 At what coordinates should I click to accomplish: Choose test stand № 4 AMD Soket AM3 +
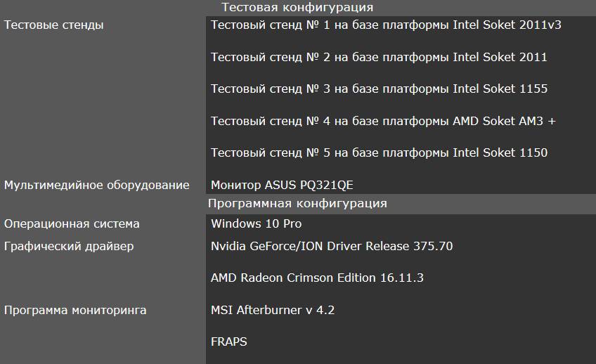pos(383,121)
